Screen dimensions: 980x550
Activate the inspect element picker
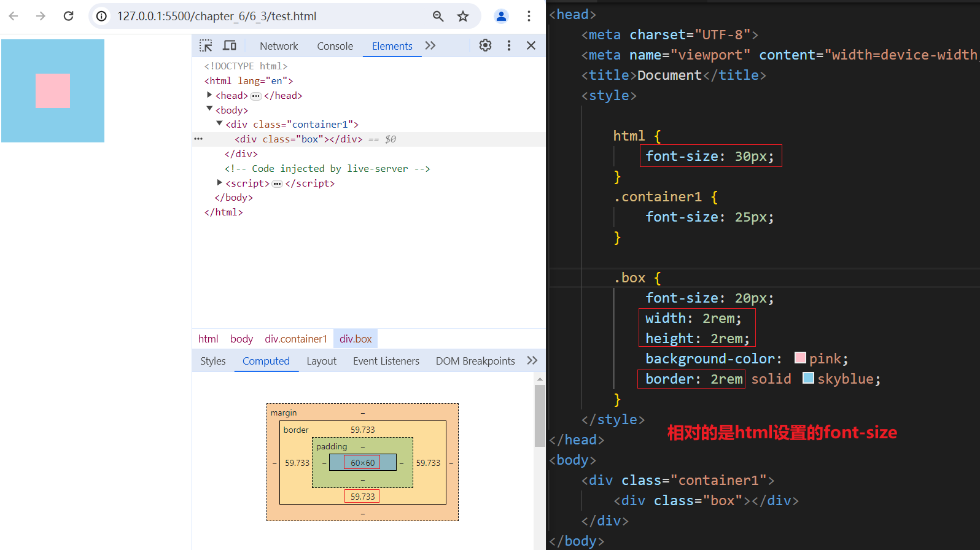point(206,45)
